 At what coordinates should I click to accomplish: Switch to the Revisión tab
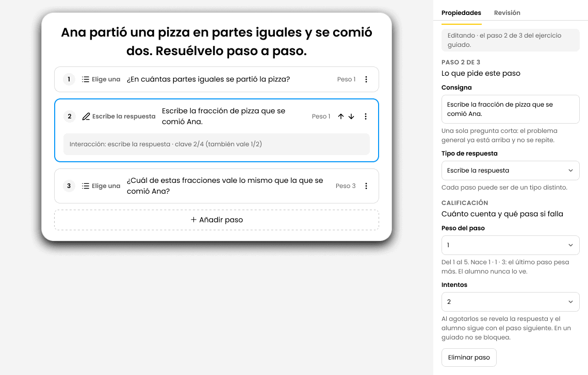[x=507, y=13]
